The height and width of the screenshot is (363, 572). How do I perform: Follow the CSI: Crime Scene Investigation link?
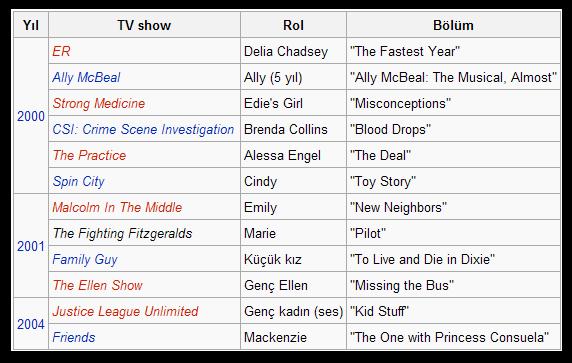pos(143,130)
